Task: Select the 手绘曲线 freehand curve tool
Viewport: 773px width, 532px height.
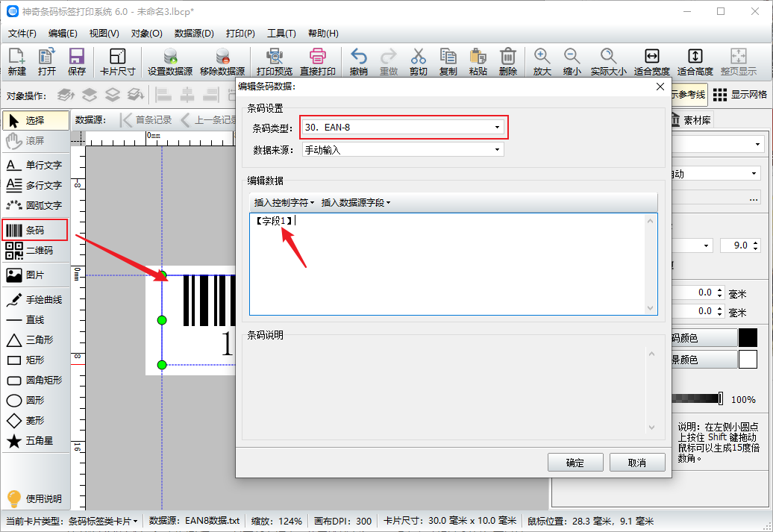Action: pyautogui.click(x=35, y=300)
